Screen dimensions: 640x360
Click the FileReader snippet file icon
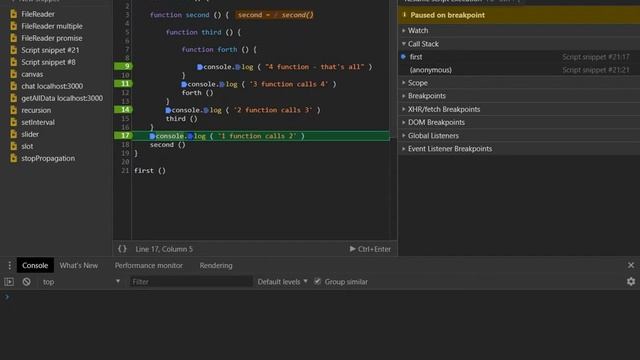click(x=13, y=14)
